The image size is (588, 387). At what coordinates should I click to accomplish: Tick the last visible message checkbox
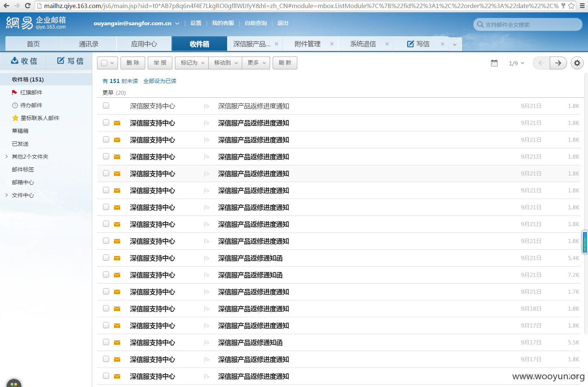pyautogui.click(x=106, y=376)
